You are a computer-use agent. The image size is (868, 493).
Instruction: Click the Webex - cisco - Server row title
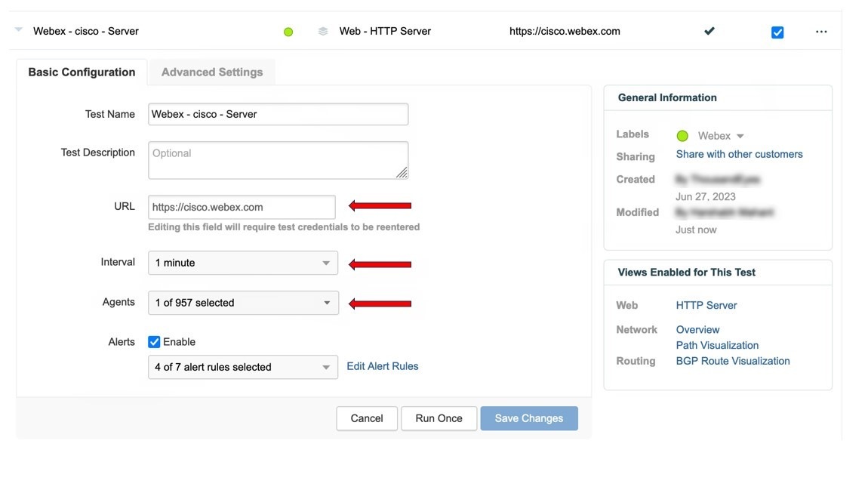[x=86, y=31]
